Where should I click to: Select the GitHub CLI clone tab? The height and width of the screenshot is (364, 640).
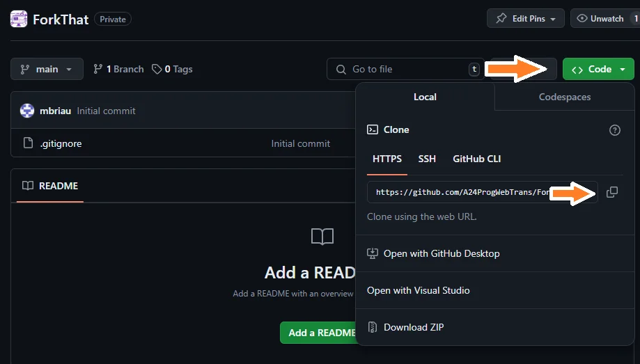(x=477, y=159)
